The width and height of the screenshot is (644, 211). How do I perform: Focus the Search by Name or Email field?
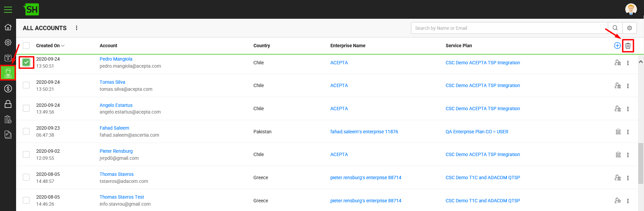pos(510,28)
